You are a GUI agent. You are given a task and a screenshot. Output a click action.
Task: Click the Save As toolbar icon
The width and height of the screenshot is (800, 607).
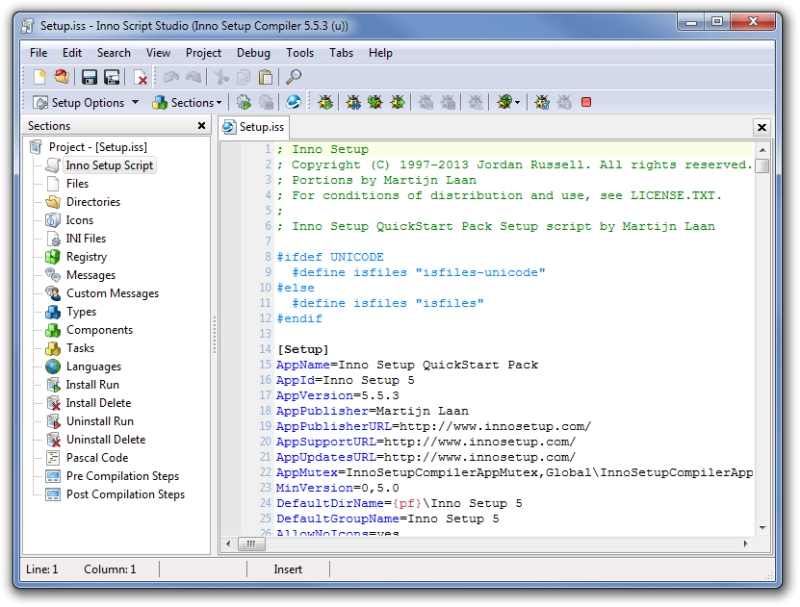tap(112, 77)
